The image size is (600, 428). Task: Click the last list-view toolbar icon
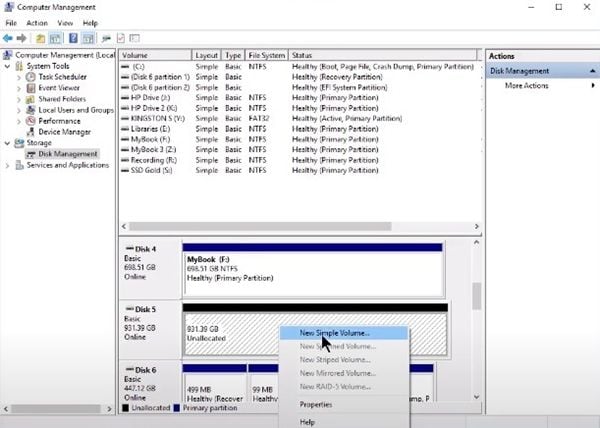coord(134,38)
